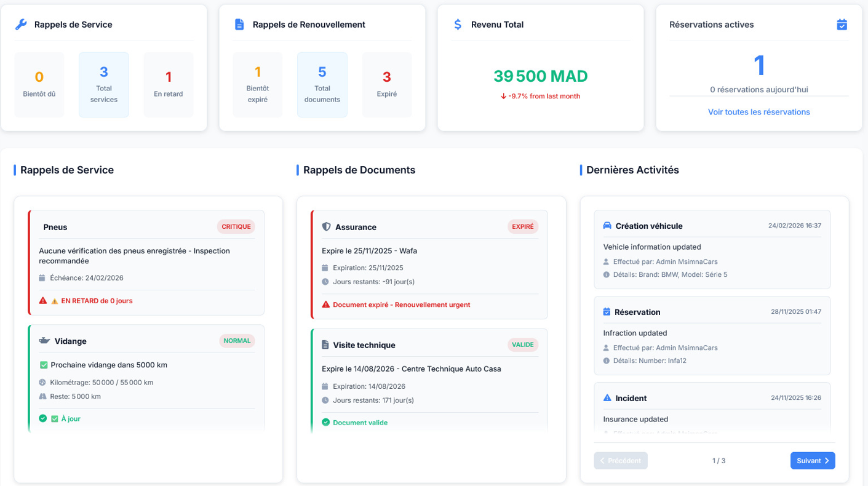This screenshot has width=868, height=486.
Task: Click the red alert icon beside Document expiré
Action: [x=326, y=305]
